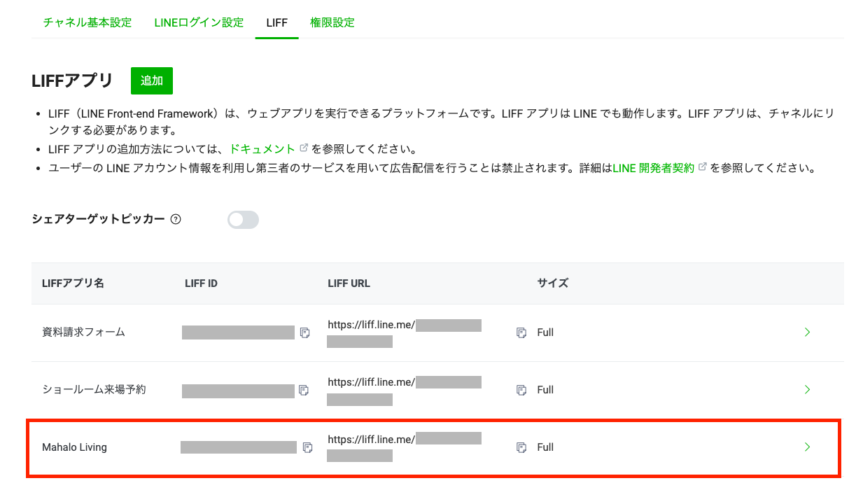Click the green 追加 button
This screenshot has width=849, height=504.
click(x=152, y=80)
